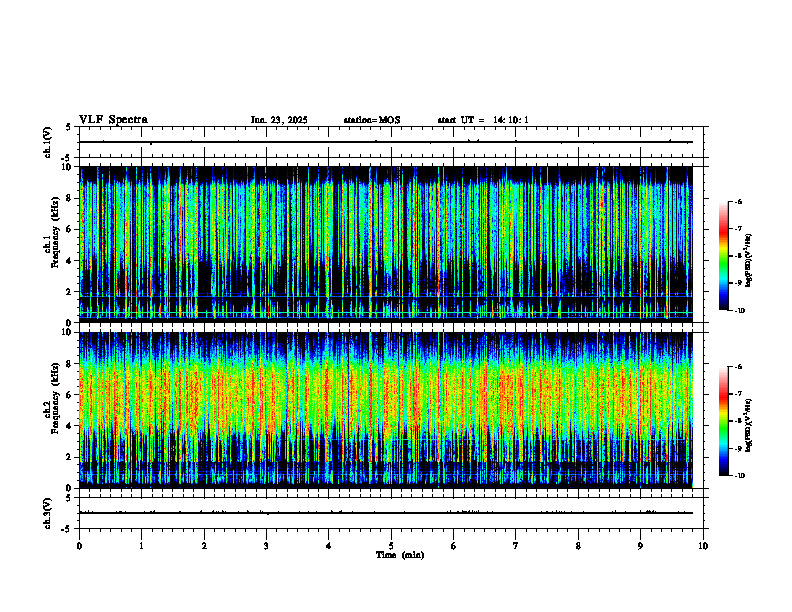Screen dimensions: 792x612
Task: Click the ch.2 frequency tick "10"
Action: tap(67, 332)
